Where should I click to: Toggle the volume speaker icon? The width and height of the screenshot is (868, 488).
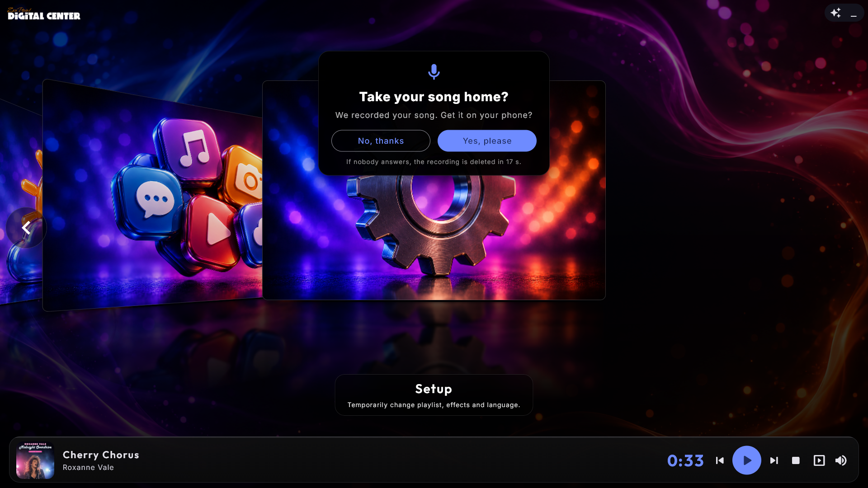tap(841, 460)
